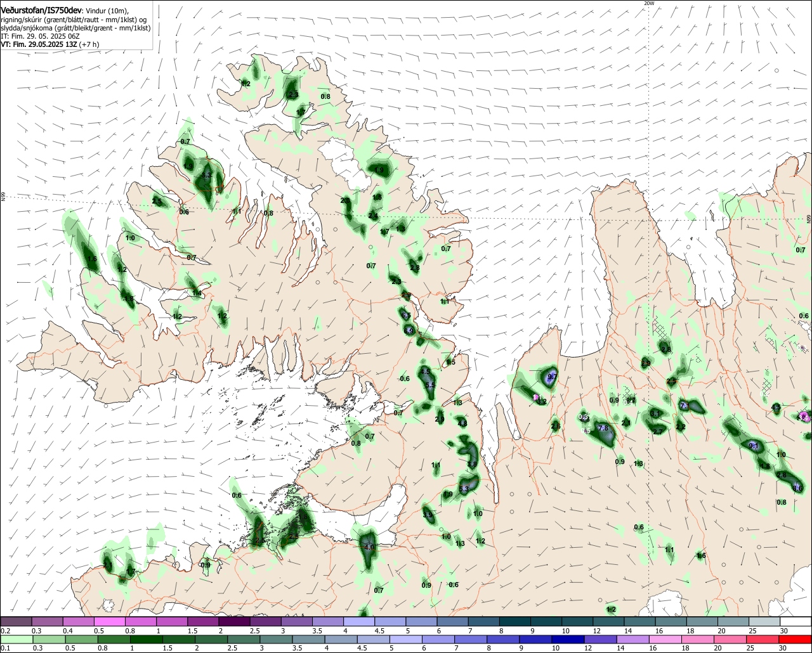Select the VT: Fim. 29.05.2025 13Z (+7 h) line
This screenshot has width=812, height=653.
coord(49,44)
